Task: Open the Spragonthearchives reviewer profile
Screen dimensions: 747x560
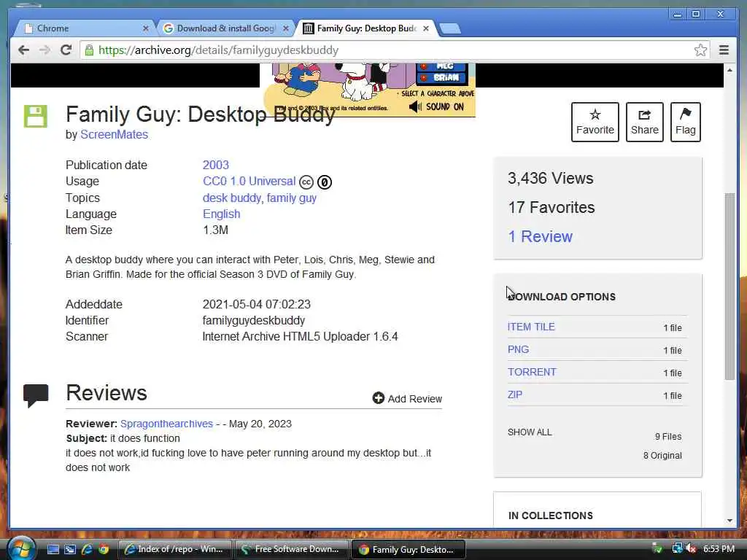Action: pos(167,424)
